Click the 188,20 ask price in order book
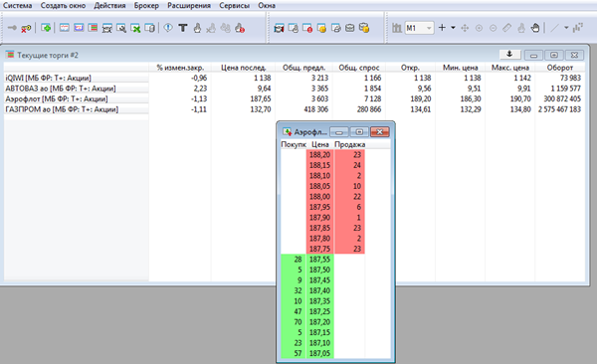The height and width of the screenshot is (364, 597). (319, 154)
